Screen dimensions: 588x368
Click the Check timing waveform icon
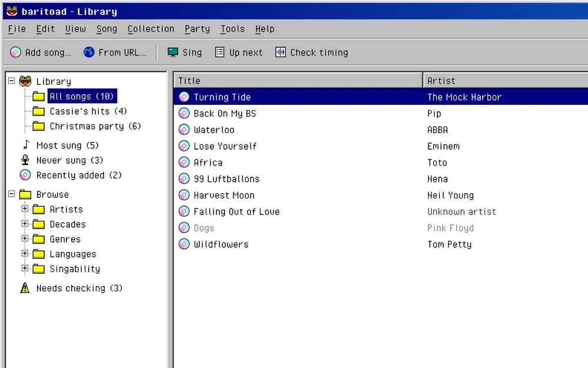(280, 52)
